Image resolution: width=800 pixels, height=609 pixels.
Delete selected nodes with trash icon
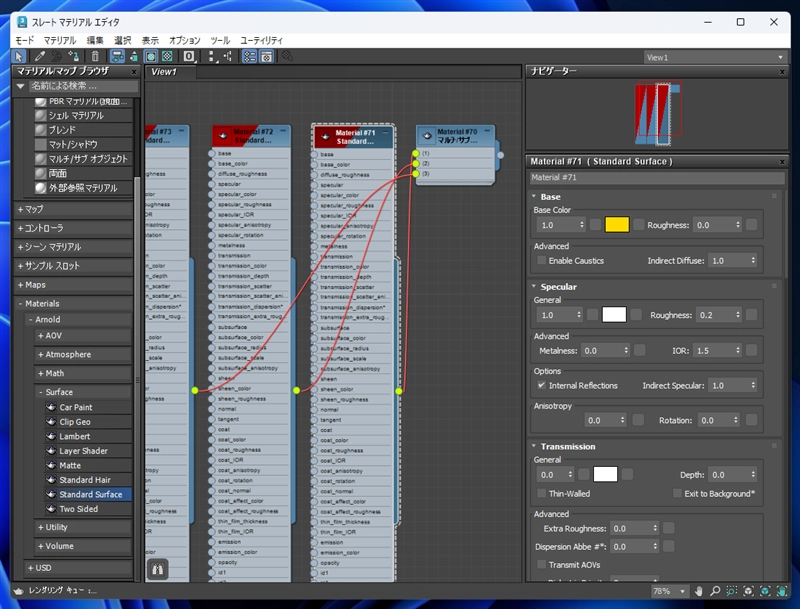pyautogui.click(x=95, y=57)
